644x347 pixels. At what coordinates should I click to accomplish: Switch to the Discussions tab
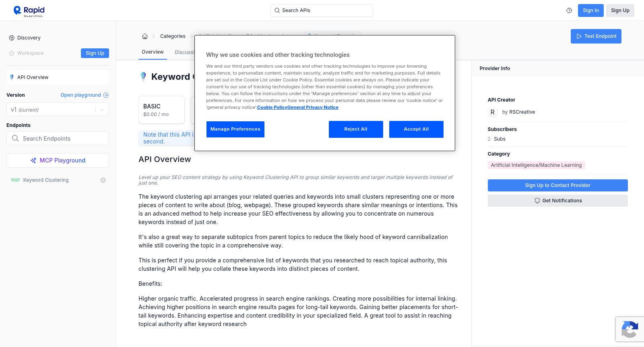point(184,52)
